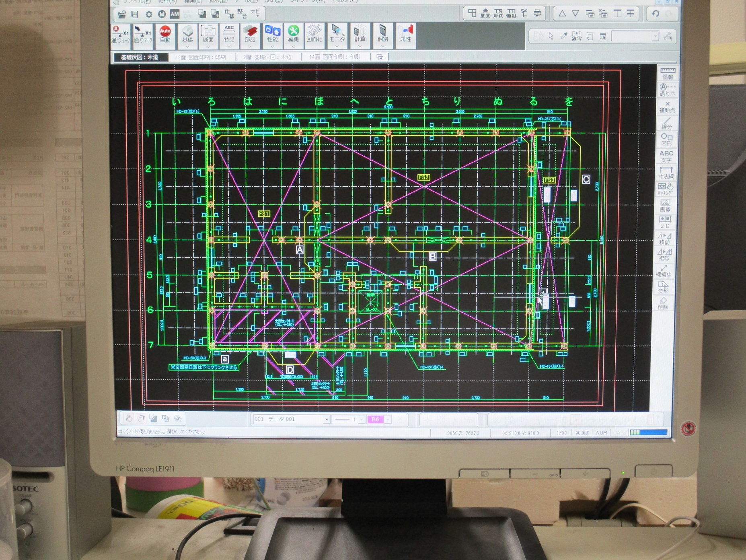Screen dimensions: 746x560
Task: Select 補助点 auxiliary point tool
Action: pos(667,107)
